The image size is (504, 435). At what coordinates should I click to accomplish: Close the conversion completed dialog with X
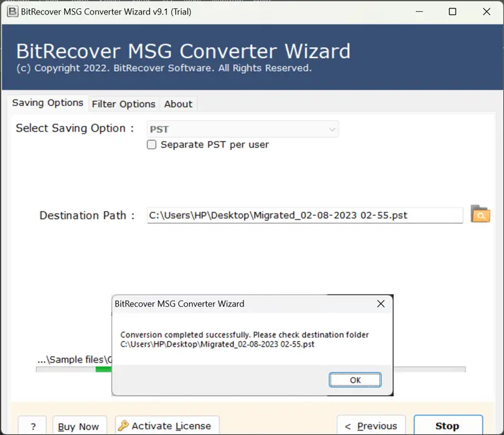pos(381,304)
